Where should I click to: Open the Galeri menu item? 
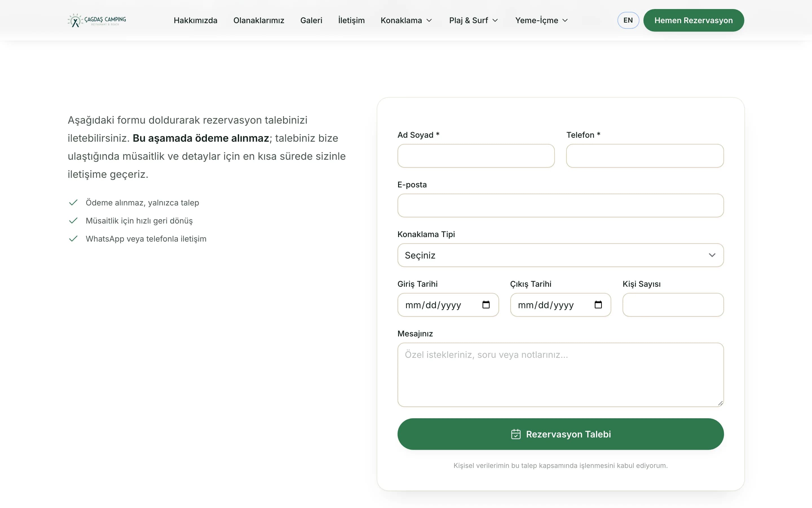click(x=311, y=21)
